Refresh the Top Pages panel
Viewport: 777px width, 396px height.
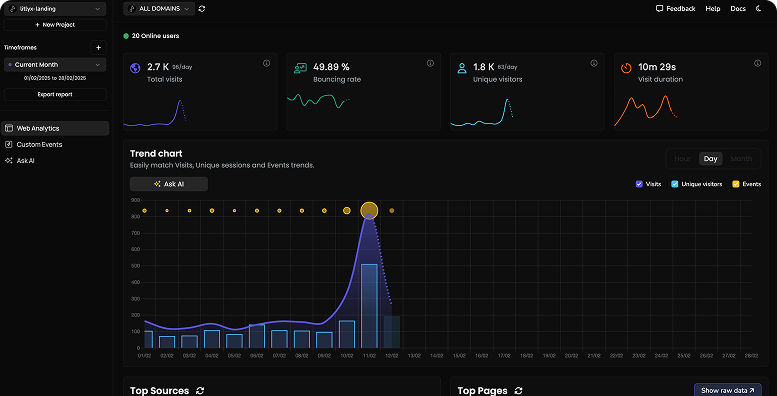pyautogui.click(x=518, y=391)
